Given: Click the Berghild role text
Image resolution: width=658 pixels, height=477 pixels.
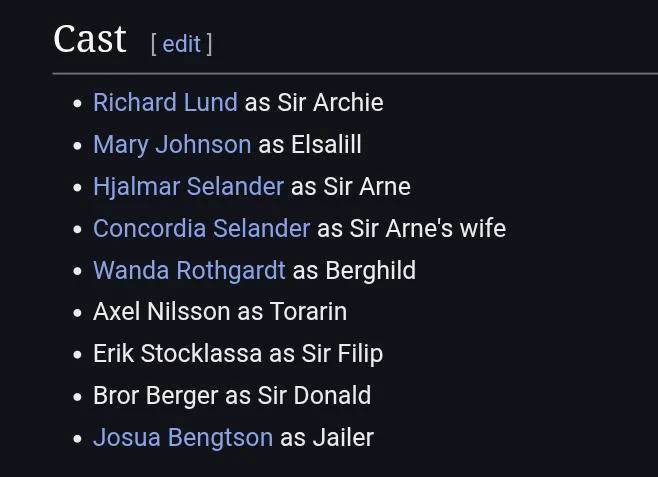Looking at the screenshot, I should (x=371, y=270).
